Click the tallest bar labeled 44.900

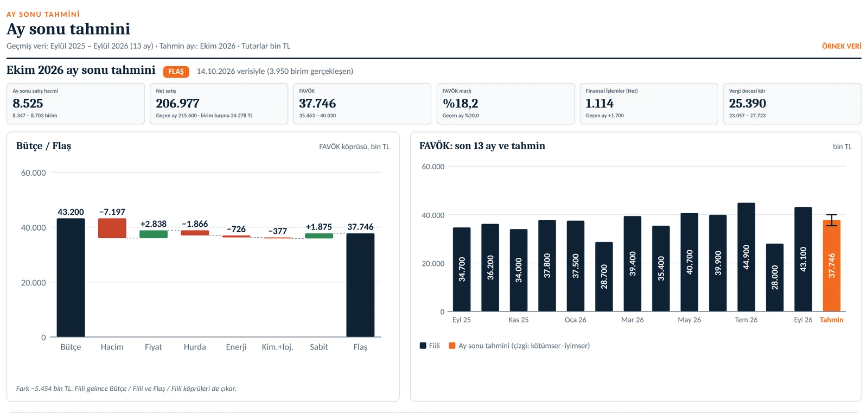coord(746,257)
